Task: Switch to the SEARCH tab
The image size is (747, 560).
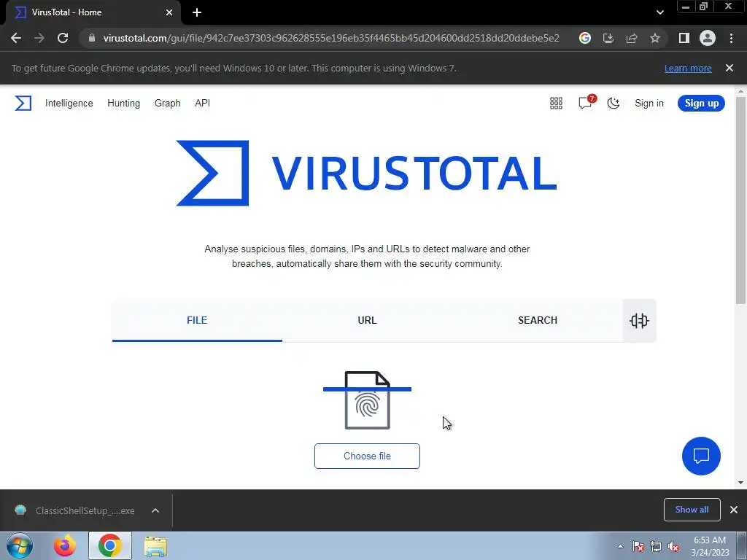Action: tap(538, 321)
